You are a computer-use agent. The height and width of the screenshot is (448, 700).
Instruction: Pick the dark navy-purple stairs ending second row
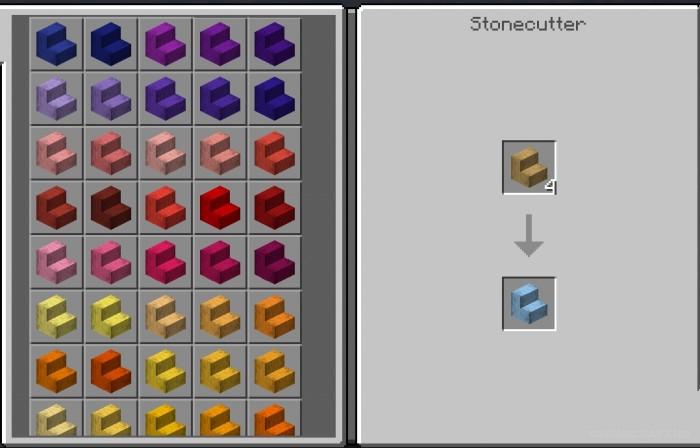(274, 99)
